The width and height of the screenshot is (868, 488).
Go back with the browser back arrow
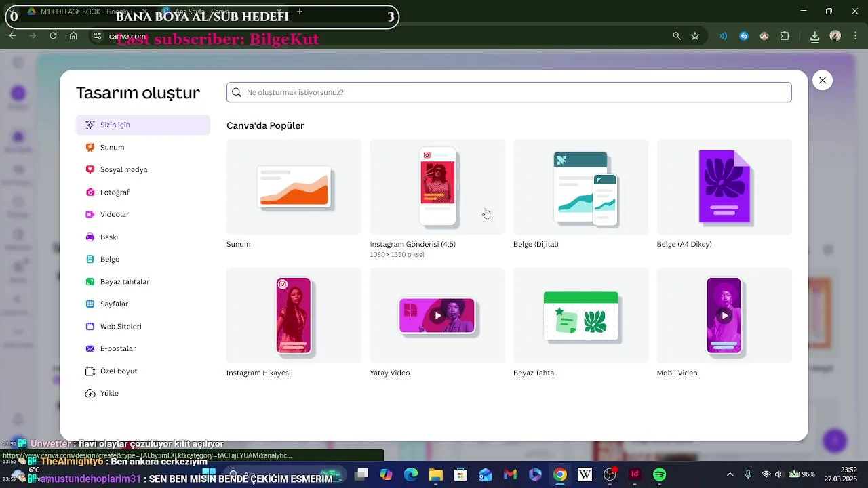point(12,36)
